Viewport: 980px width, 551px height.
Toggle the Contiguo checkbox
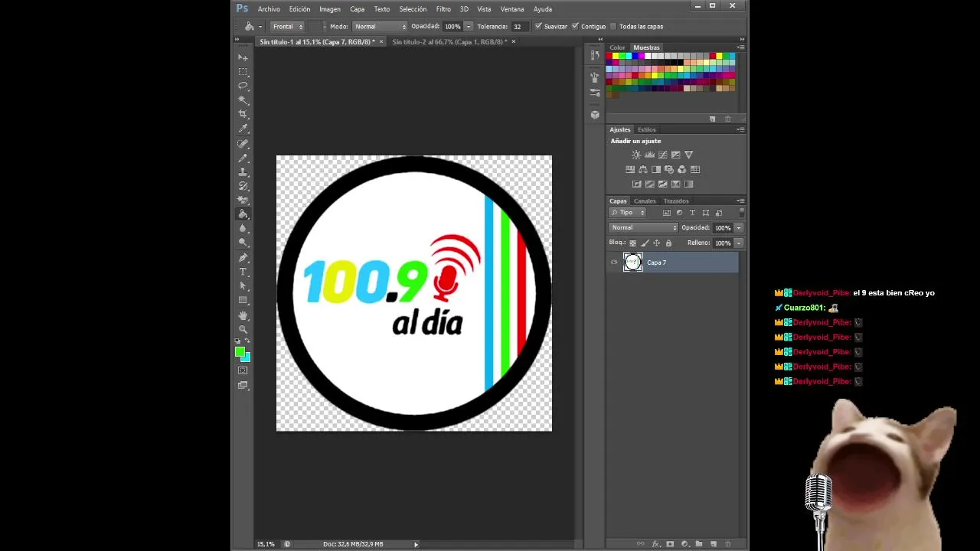[575, 26]
